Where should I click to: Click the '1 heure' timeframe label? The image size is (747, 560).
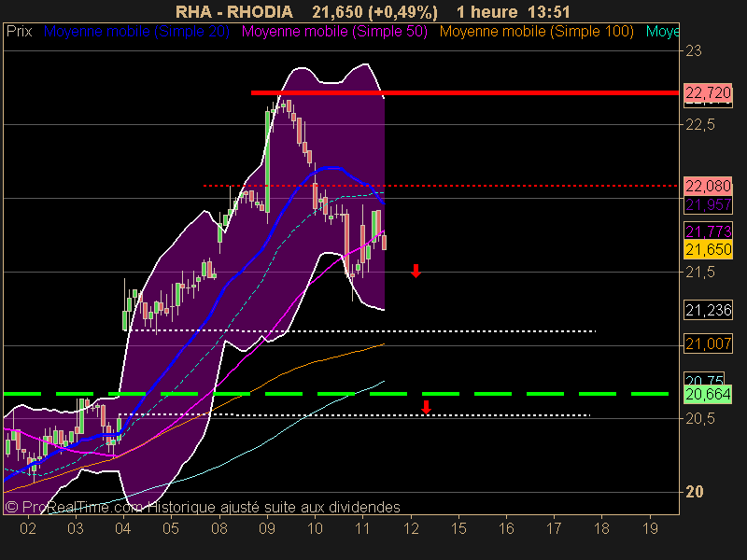coord(486,12)
